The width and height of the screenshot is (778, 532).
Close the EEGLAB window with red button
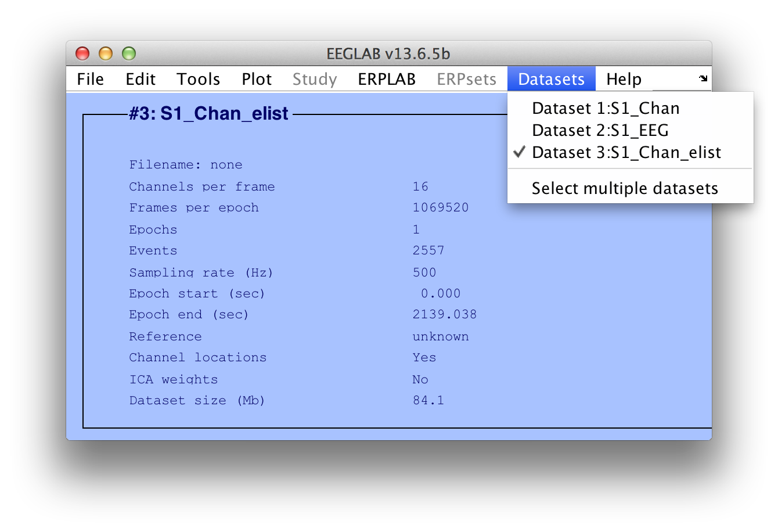tap(82, 53)
